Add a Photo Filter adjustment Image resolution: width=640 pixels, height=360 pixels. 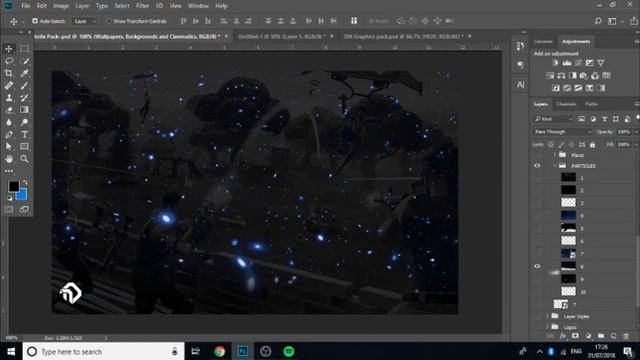point(583,76)
